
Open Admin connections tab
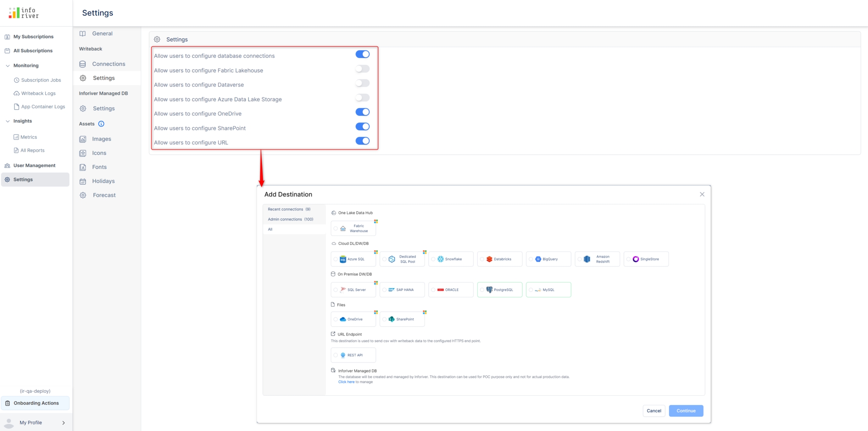point(290,219)
